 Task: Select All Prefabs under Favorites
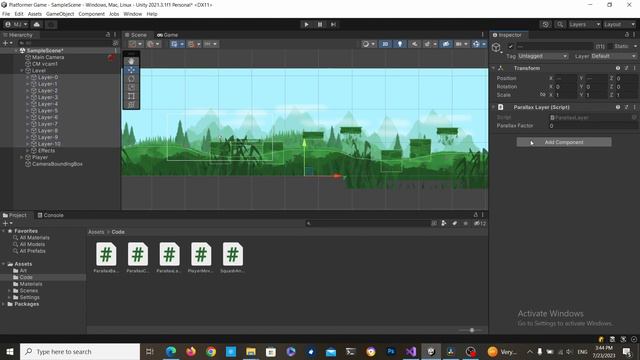33,251
